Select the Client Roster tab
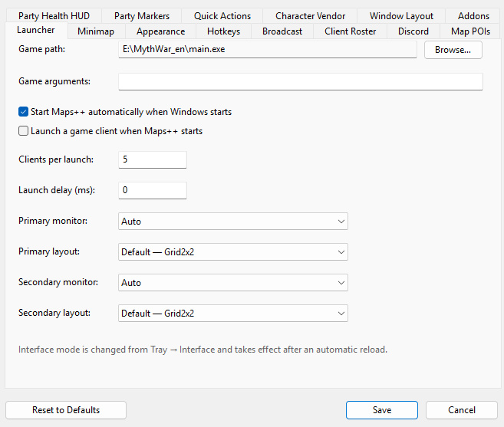 point(350,31)
